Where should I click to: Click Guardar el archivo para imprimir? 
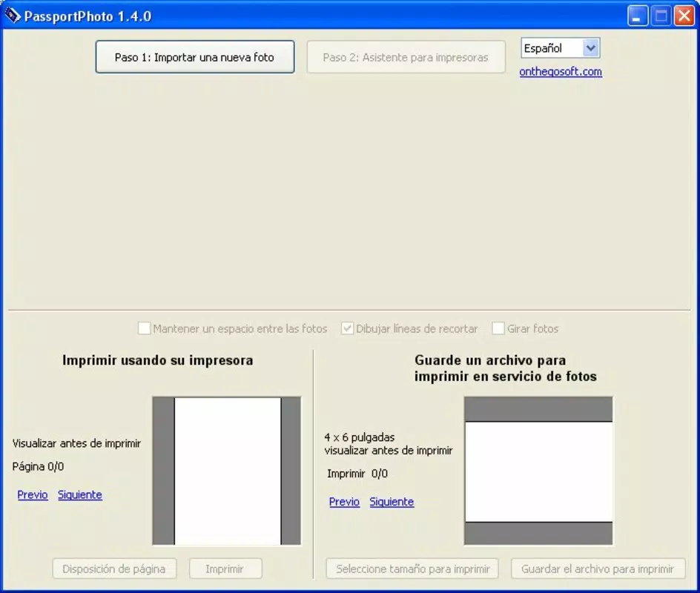pos(598,569)
